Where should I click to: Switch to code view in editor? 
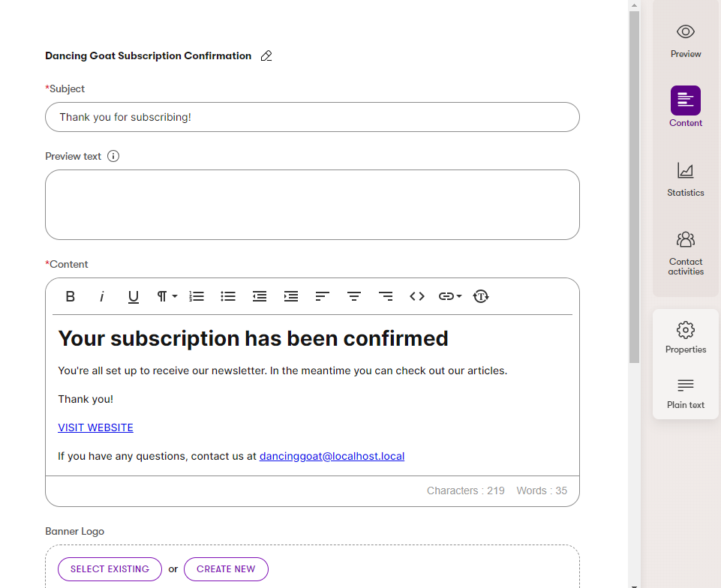[x=417, y=296]
